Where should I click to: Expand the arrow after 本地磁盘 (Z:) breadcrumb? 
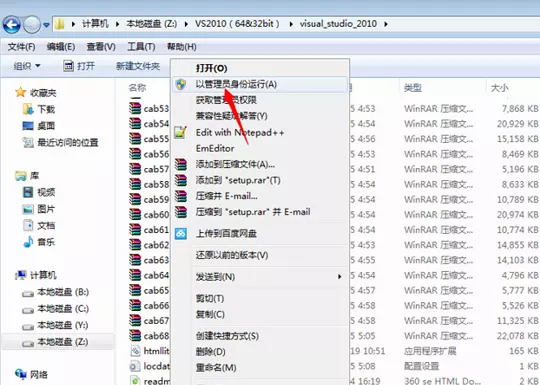[186, 24]
